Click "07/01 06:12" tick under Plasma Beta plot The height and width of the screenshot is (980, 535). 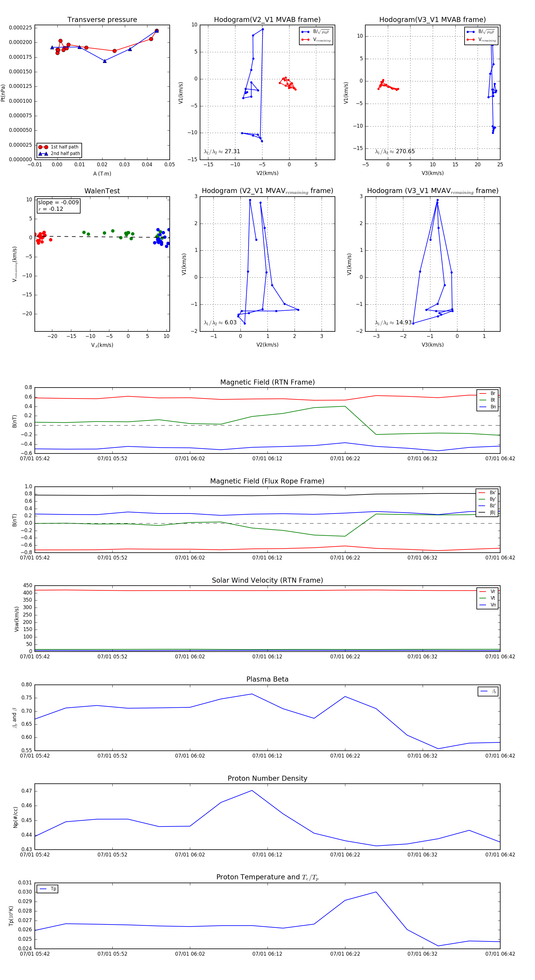267,755
